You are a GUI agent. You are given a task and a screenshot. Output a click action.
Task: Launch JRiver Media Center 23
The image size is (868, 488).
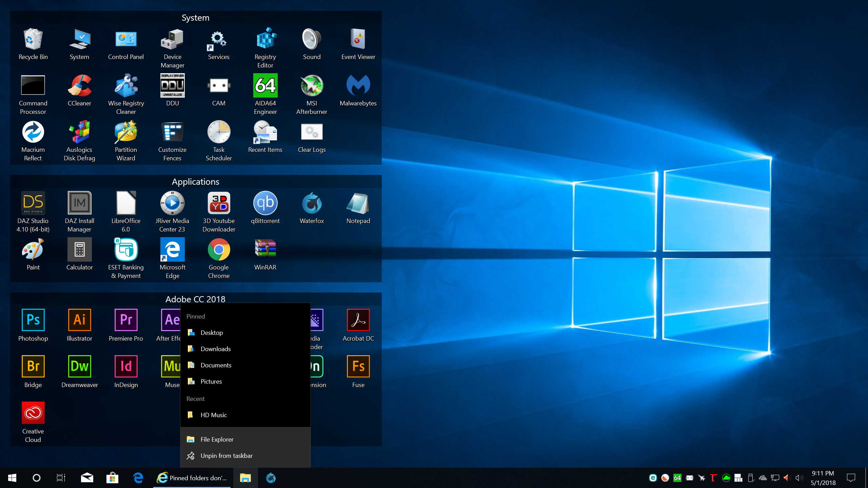(x=172, y=212)
